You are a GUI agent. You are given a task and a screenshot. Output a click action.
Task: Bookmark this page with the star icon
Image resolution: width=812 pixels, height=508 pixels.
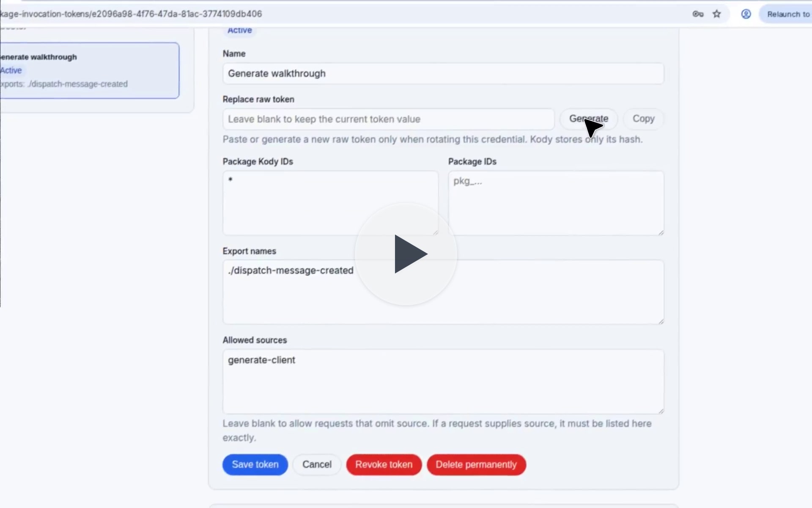tap(716, 14)
